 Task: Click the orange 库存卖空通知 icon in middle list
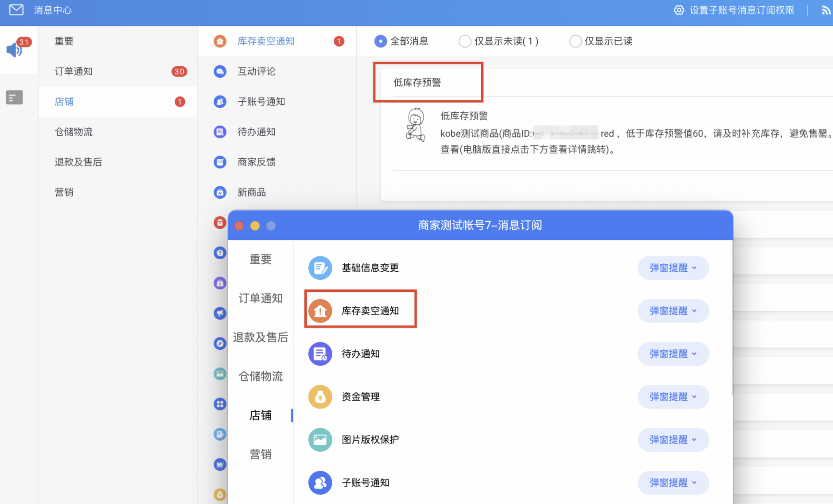[x=220, y=41]
